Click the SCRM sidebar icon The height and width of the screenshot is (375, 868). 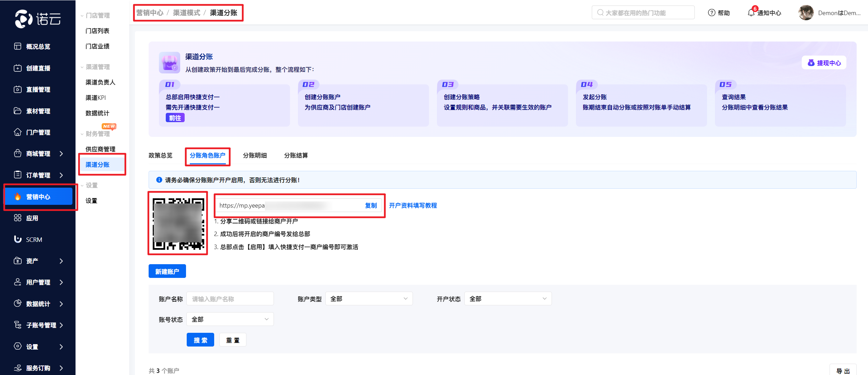click(18, 239)
